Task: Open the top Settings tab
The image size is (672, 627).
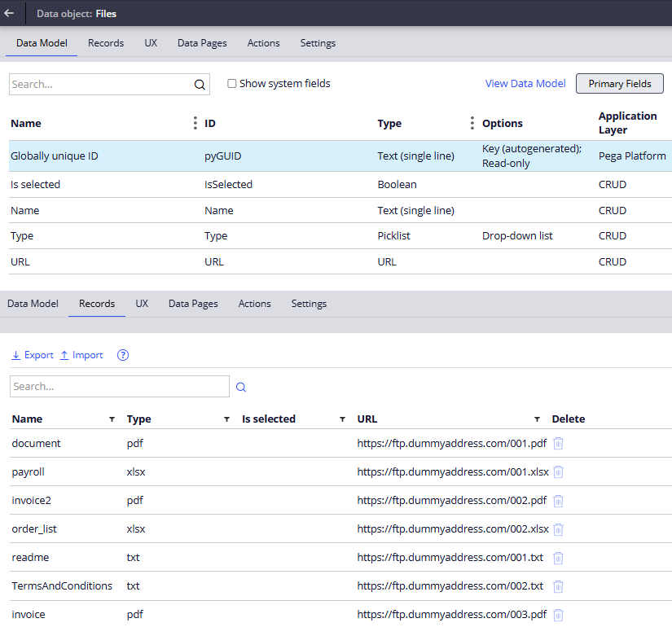Action: click(318, 43)
